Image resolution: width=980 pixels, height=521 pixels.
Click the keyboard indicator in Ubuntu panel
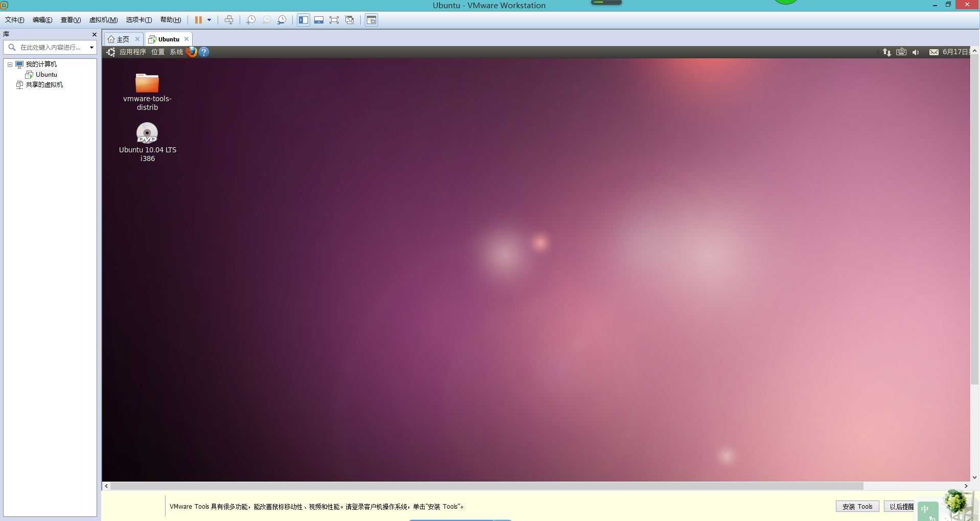pos(901,52)
